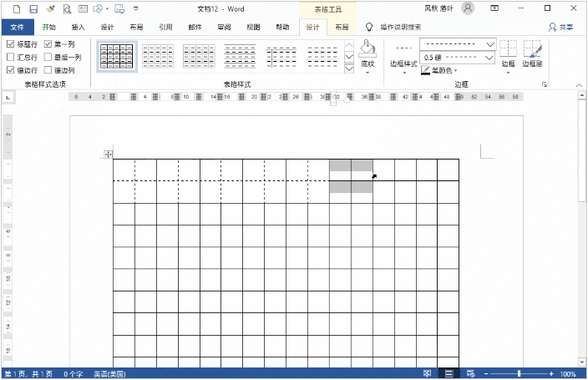The image size is (588, 380).
Task: Click the shapes icon in quick access
Action: 98,8
